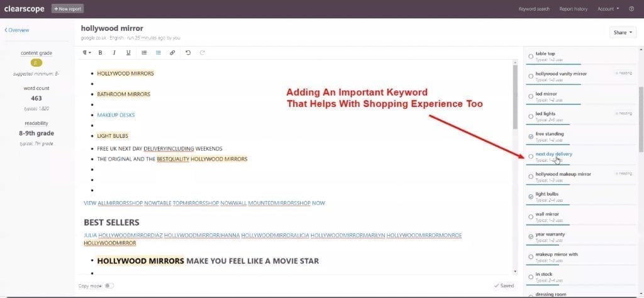Undo the last edit
Screen dimensions: 644x298
coord(188,53)
